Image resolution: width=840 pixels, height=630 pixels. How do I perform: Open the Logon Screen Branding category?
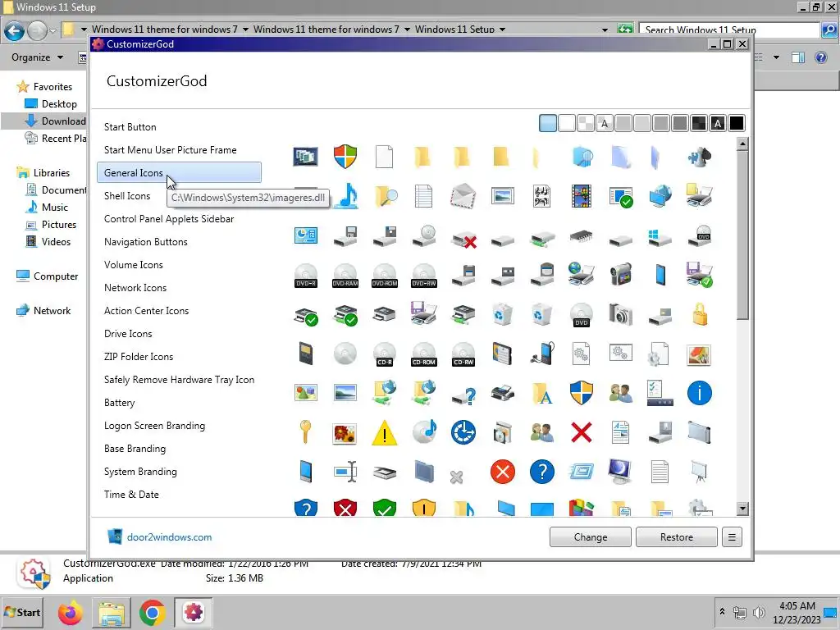pos(154,426)
